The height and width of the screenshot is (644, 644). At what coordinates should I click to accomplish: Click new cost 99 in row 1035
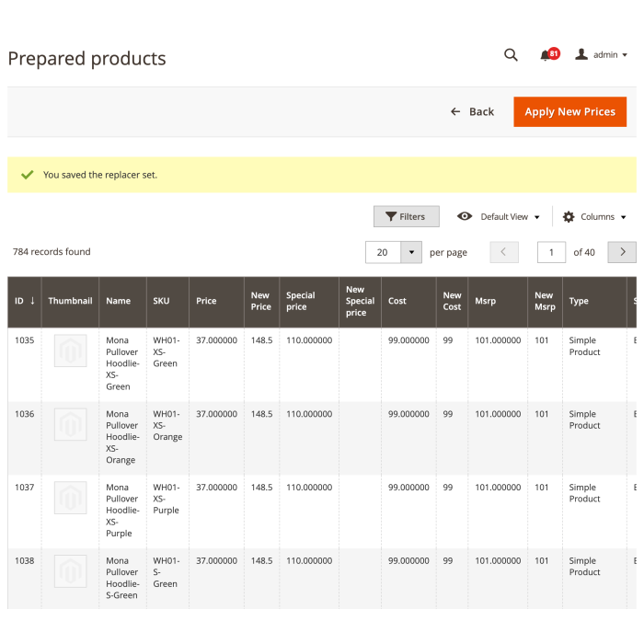click(x=448, y=340)
